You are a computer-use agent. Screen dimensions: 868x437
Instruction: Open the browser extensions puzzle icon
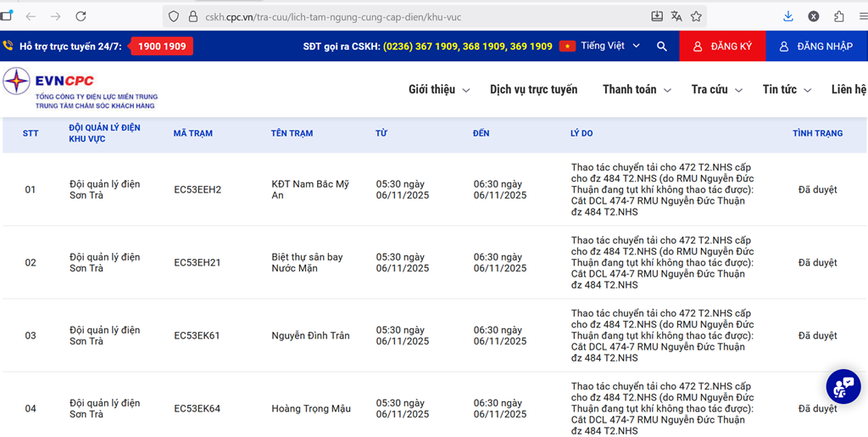click(838, 16)
